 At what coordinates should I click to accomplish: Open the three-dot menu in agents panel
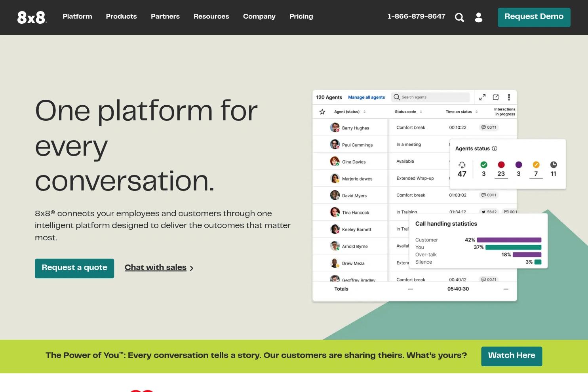(x=509, y=97)
